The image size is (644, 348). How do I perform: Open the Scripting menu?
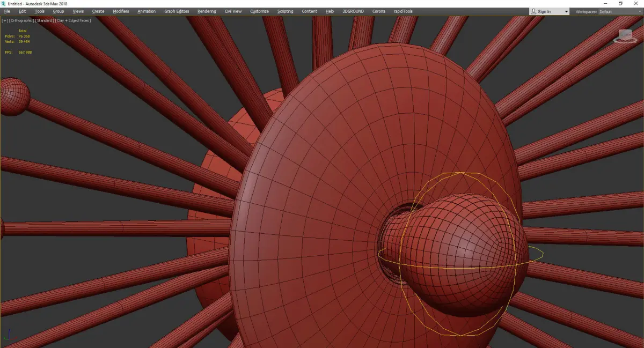286,11
